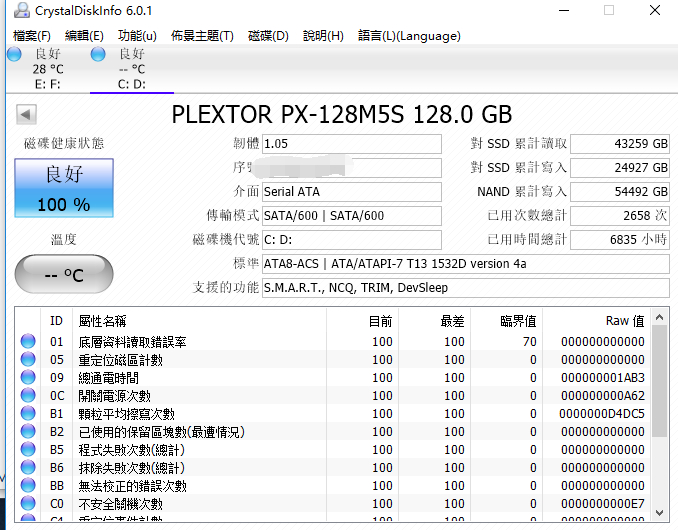Click raw value 0000000D4DC5

tap(602, 414)
